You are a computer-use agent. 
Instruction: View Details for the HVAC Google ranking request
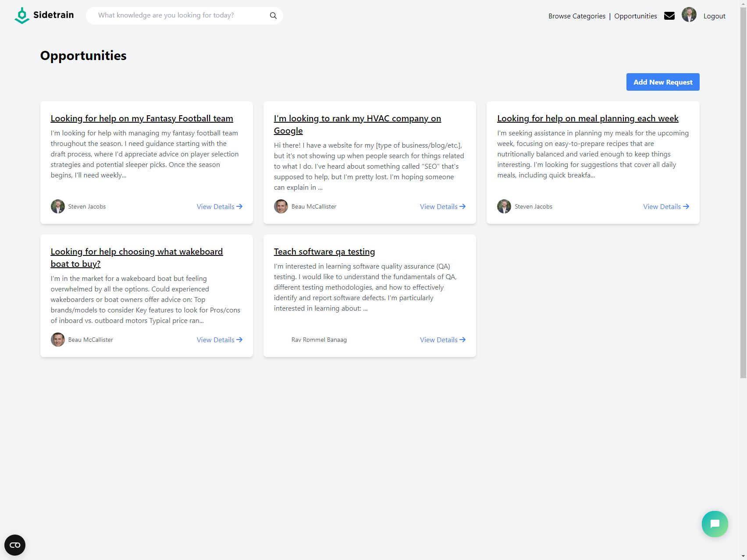(x=442, y=206)
